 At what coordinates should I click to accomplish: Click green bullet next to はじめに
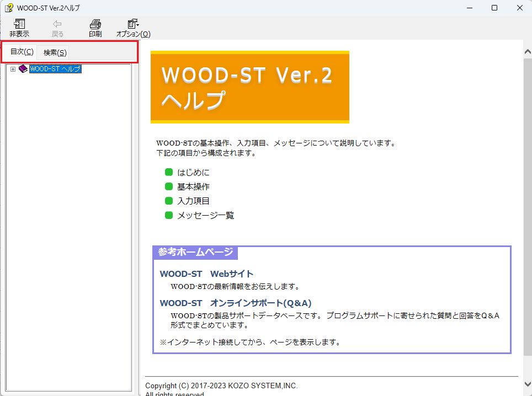pos(169,172)
